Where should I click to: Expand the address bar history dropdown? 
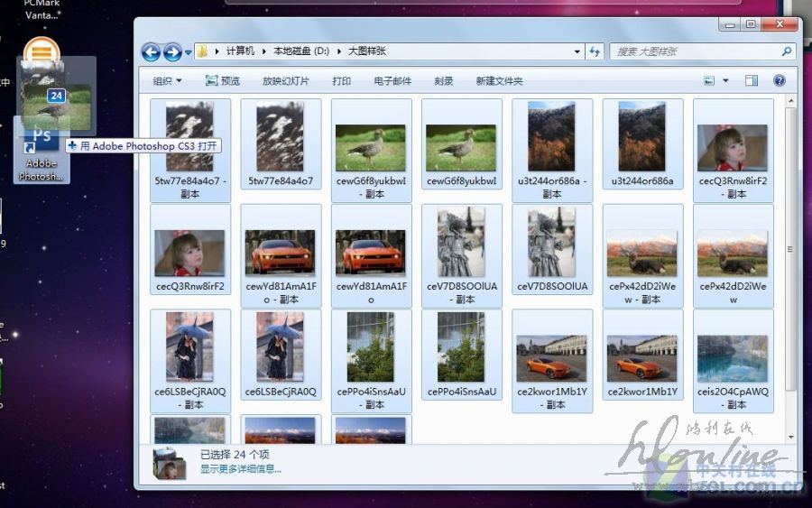[x=577, y=52]
